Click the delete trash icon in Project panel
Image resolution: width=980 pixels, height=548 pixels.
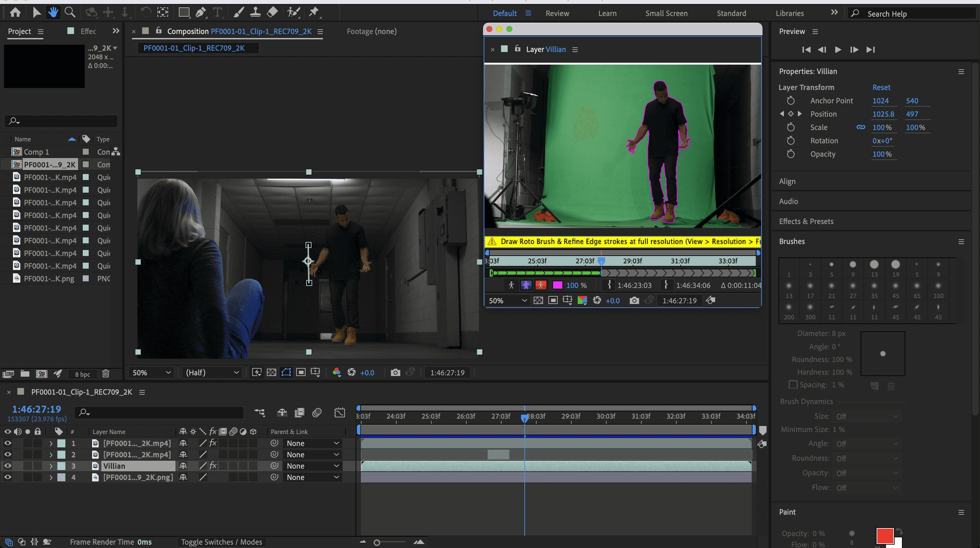click(106, 374)
